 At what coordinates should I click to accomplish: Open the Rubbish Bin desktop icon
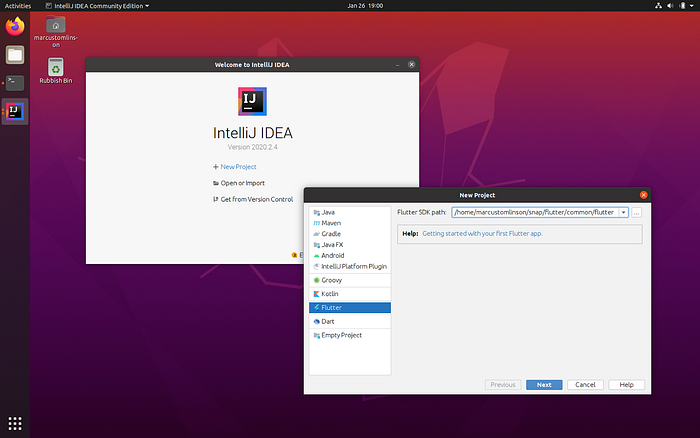[55, 71]
